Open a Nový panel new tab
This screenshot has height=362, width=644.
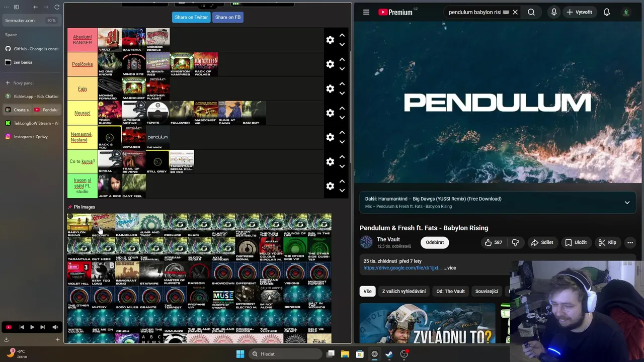31,83
